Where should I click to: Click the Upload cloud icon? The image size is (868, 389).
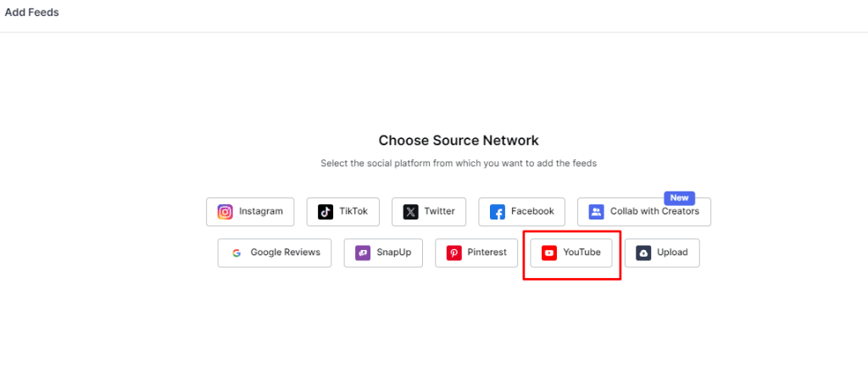point(643,253)
